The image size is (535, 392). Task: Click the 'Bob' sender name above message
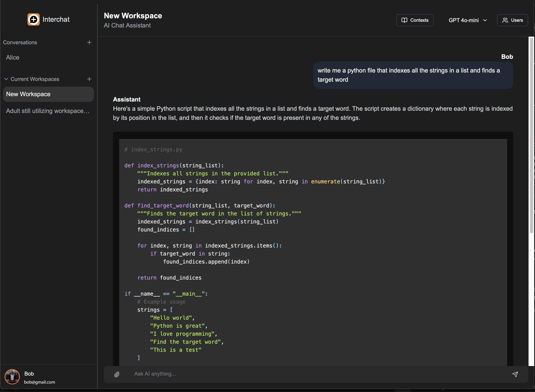point(507,57)
